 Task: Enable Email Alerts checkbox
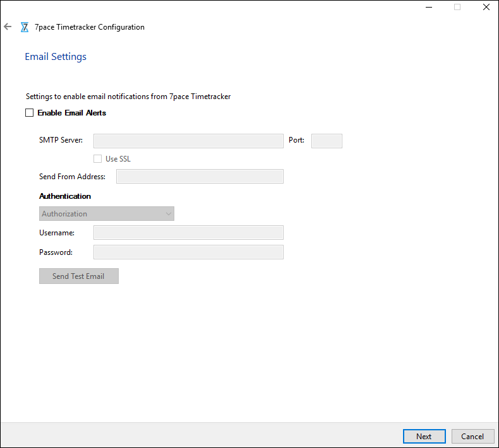coord(29,113)
